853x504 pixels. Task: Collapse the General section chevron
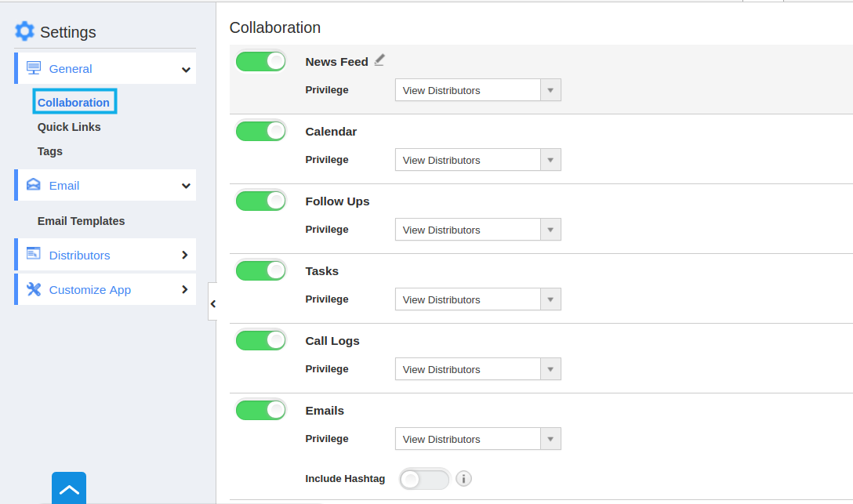[x=186, y=70]
